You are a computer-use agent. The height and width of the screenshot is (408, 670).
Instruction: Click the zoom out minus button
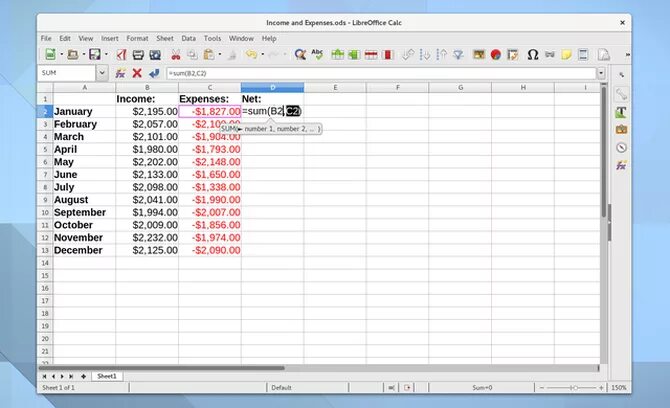pyautogui.click(x=542, y=387)
